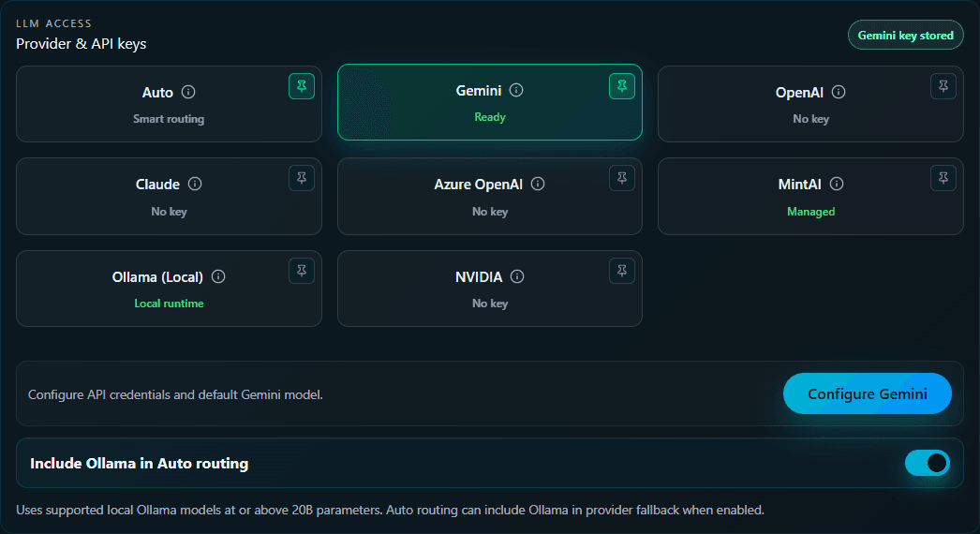Select the Auto provider name
980x534 pixels.
coord(157,93)
